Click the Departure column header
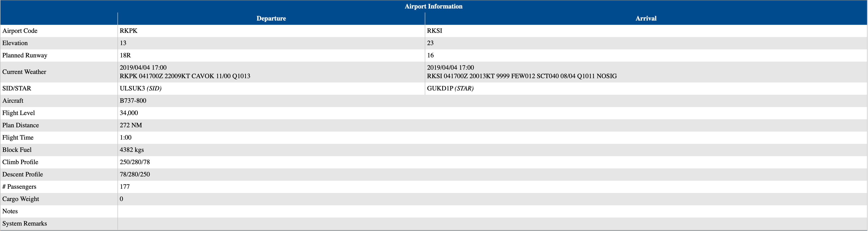 pos(271,18)
